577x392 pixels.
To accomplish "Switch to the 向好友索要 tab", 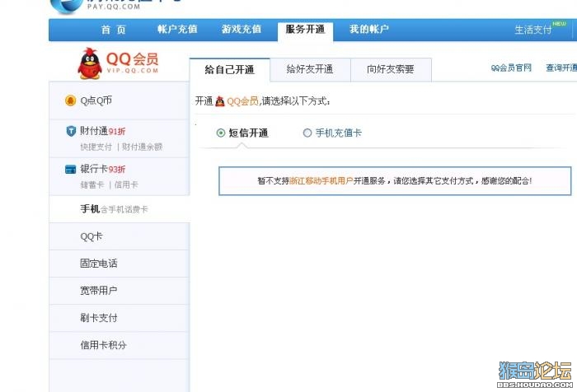I will tap(391, 69).
